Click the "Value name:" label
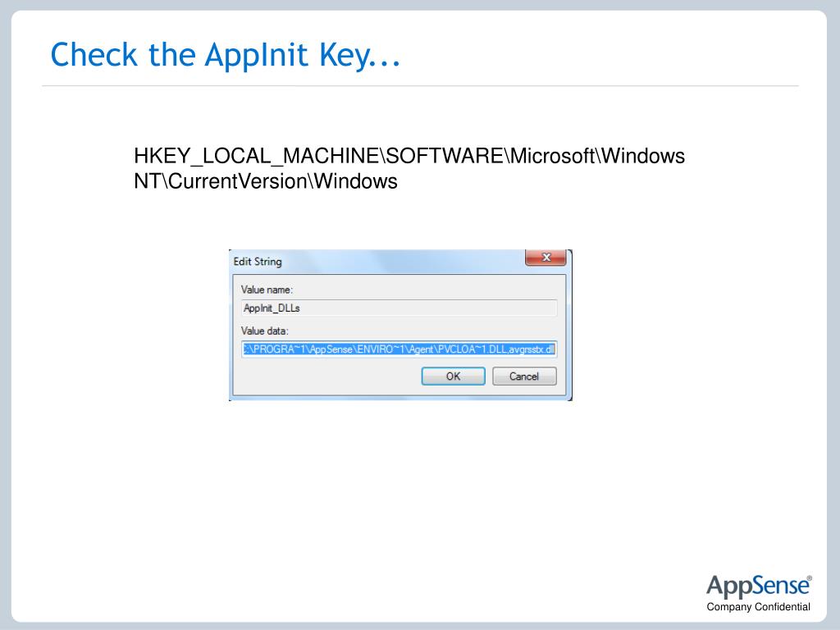This screenshot has width=840, height=630. [267, 290]
